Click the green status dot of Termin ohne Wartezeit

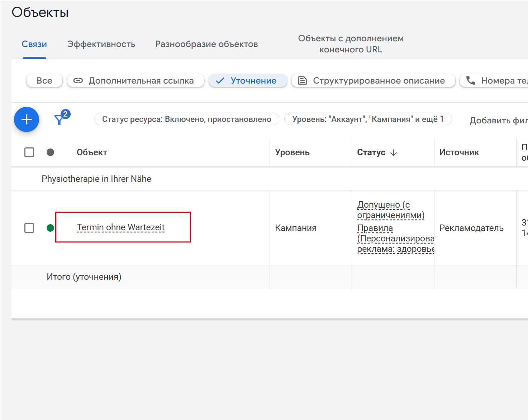pyautogui.click(x=51, y=228)
